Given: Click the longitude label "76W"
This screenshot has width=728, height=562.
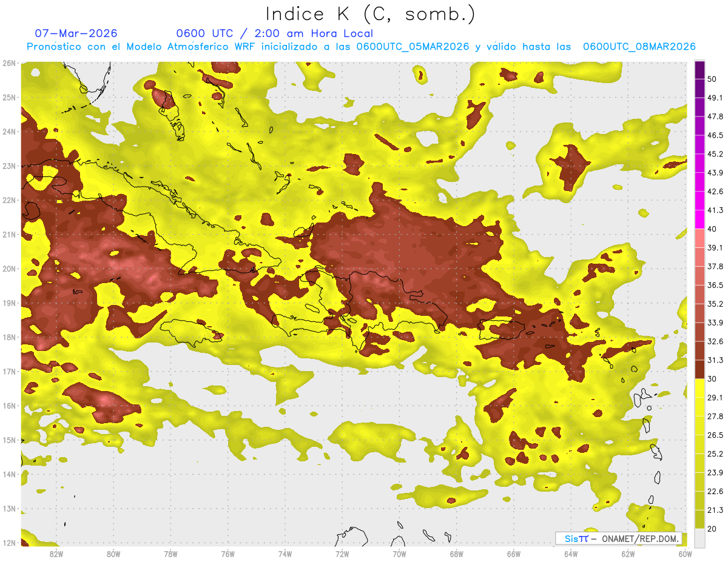Looking at the screenshot, I should point(227,554).
